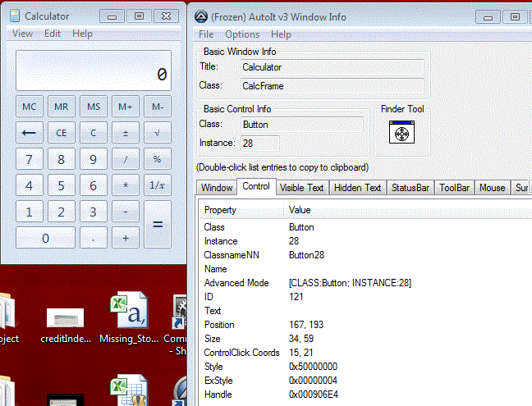Select the Handle value 0x000906E4

(x=313, y=395)
